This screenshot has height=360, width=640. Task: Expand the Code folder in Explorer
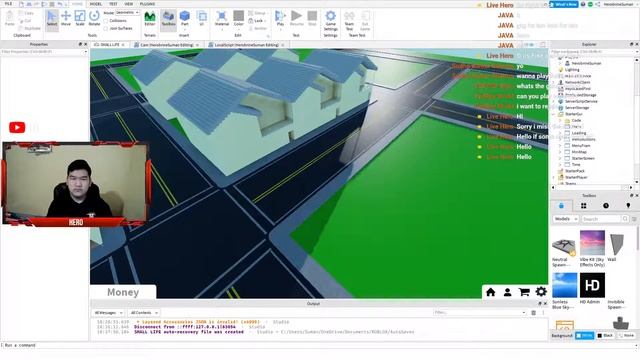[560, 120]
